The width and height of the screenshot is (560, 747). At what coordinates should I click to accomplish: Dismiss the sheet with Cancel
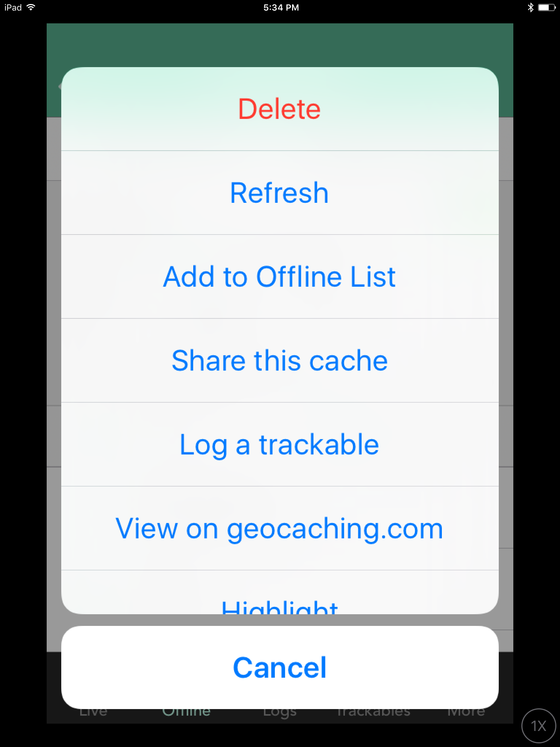280,667
